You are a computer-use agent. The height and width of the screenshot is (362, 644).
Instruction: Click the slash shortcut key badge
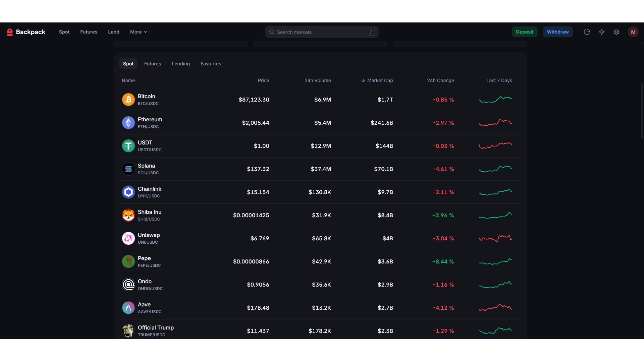pyautogui.click(x=371, y=32)
